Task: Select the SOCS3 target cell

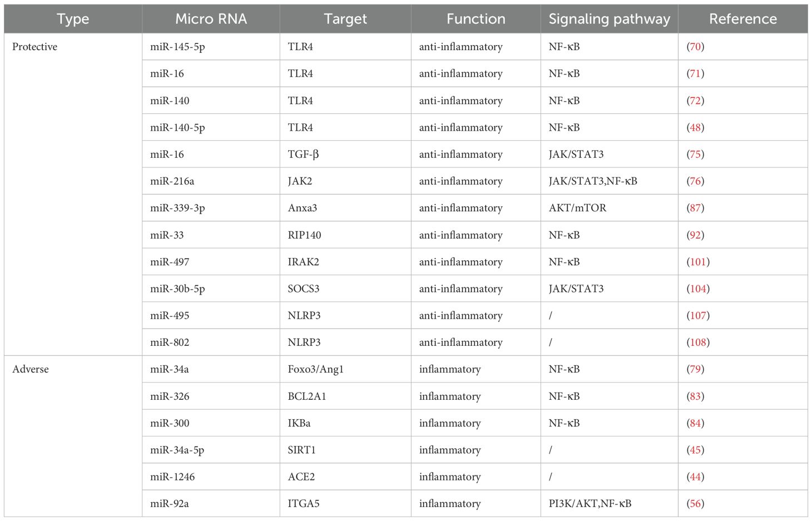Action: [x=304, y=289]
